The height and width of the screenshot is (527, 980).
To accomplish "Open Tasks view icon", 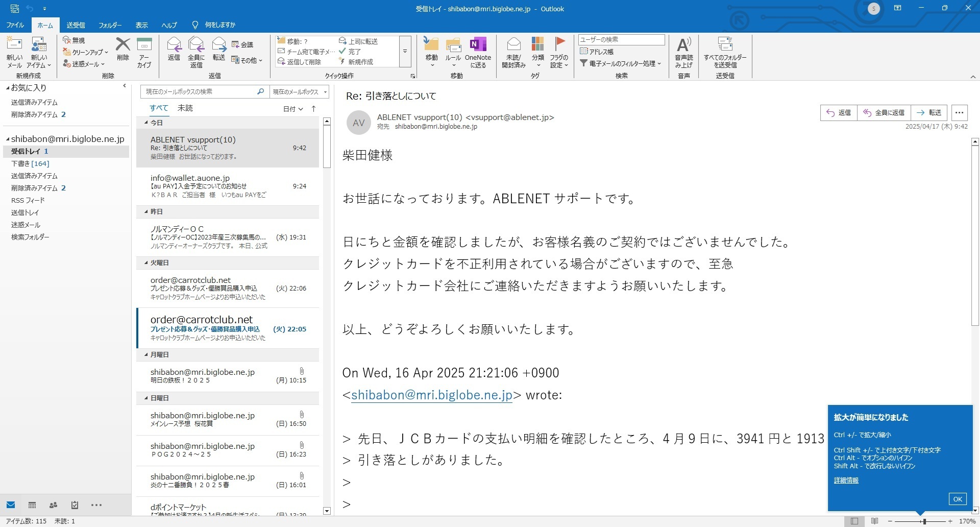I will [x=75, y=505].
